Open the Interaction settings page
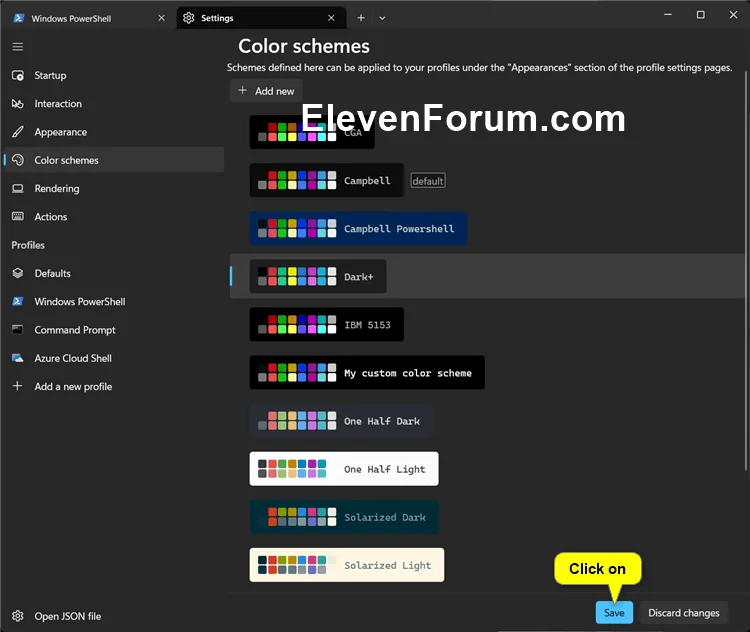This screenshot has width=750, height=632. pyautogui.click(x=114, y=104)
